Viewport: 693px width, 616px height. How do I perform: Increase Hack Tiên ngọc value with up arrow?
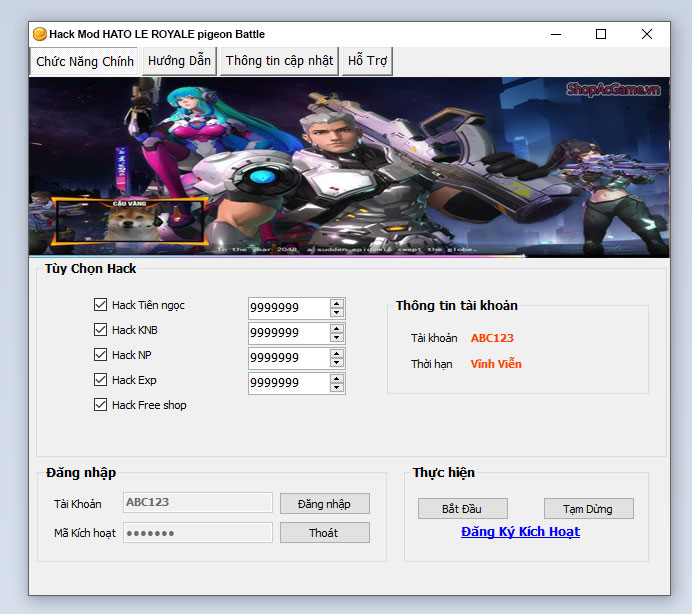point(337,304)
